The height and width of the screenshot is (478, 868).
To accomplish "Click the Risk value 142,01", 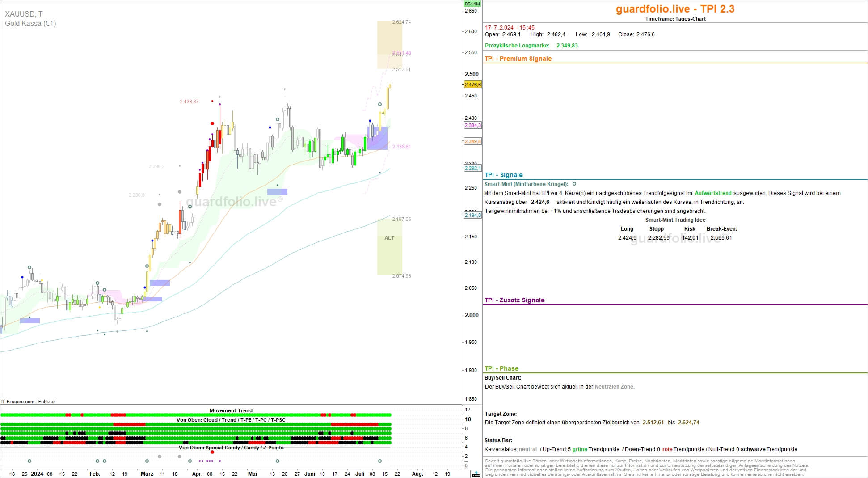I will pyautogui.click(x=690, y=238).
